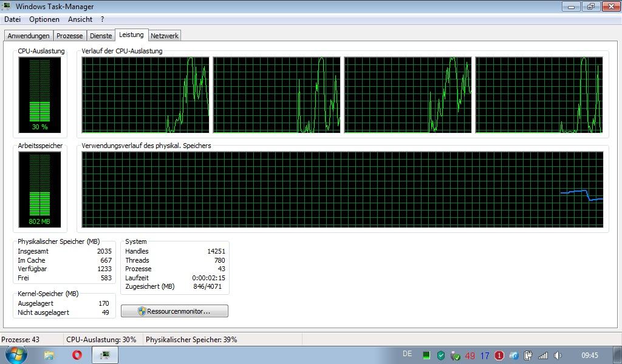Click the Task-Manager title bar icon
This screenshot has width=622, height=364.
pos(6,6)
